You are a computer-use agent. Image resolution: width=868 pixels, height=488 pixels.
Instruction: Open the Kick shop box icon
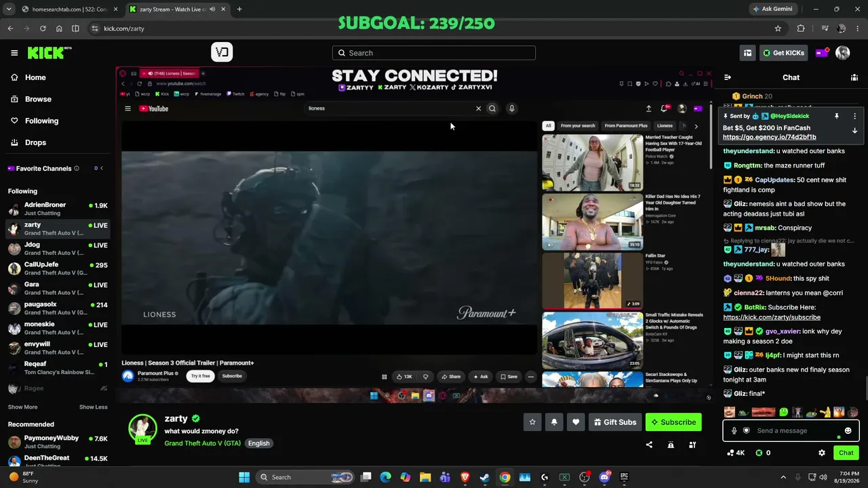pyautogui.click(x=747, y=53)
